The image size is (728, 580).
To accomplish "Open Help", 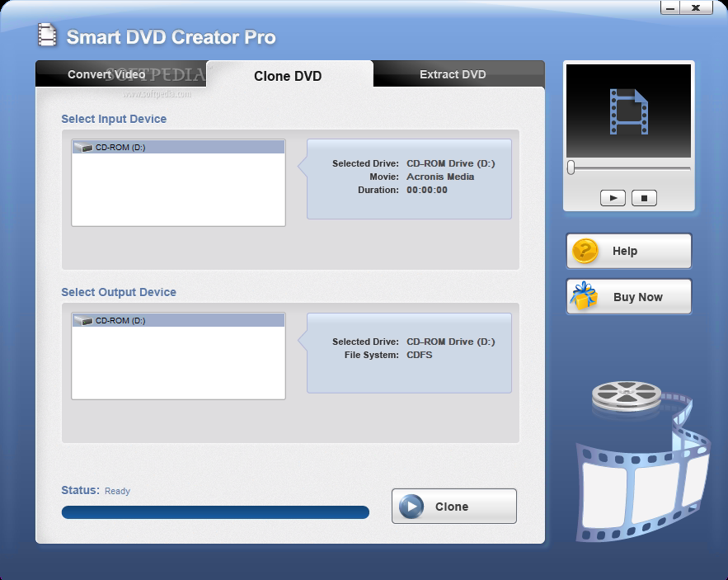I will click(x=628, y=251).
